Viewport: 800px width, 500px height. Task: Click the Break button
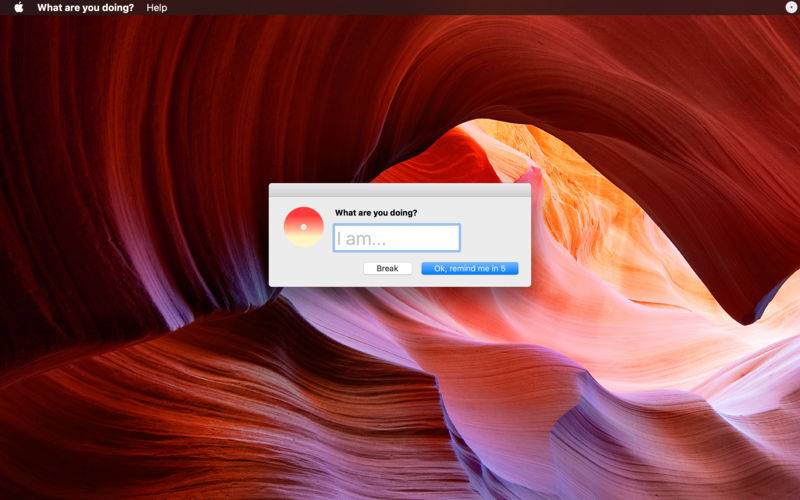pyautogui.click(x=387, y=268)
